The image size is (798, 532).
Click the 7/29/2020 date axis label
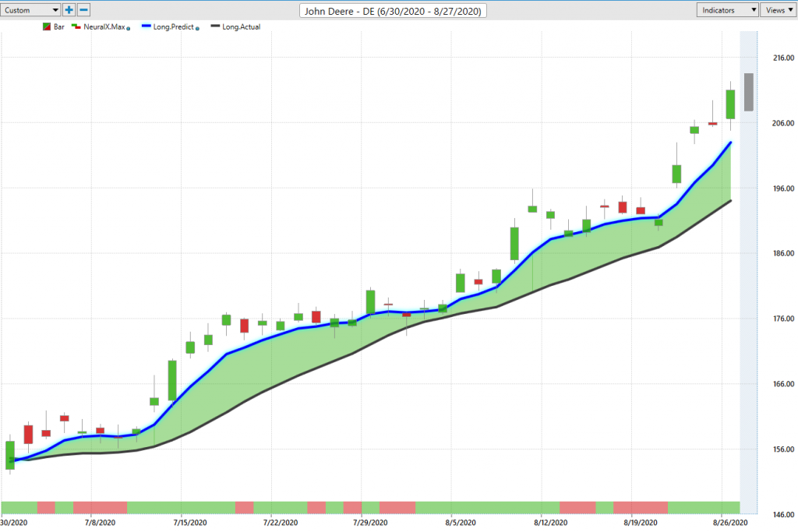[370, 523]
